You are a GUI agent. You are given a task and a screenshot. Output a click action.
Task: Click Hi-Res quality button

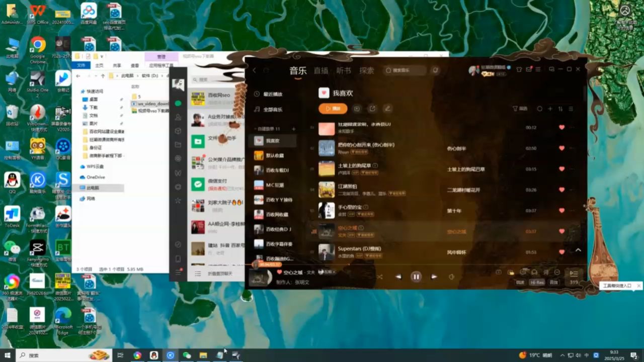pos(537,283)
